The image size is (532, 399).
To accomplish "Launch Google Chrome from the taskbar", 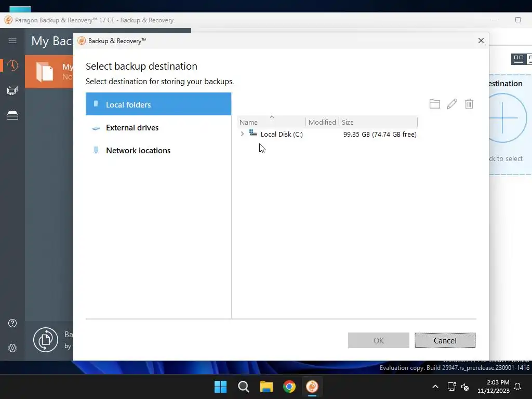I will click(x=289, y=387).
